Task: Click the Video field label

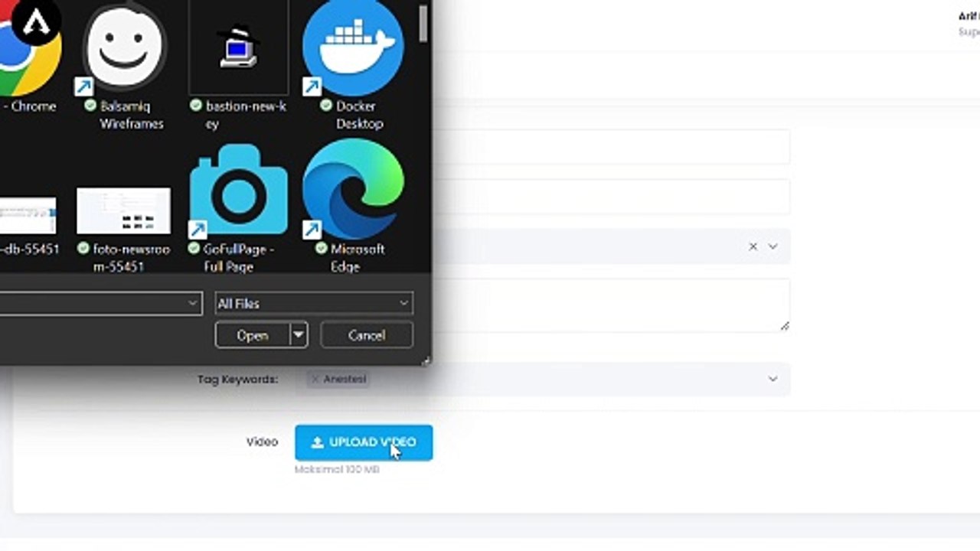Action: coord(262,442)
